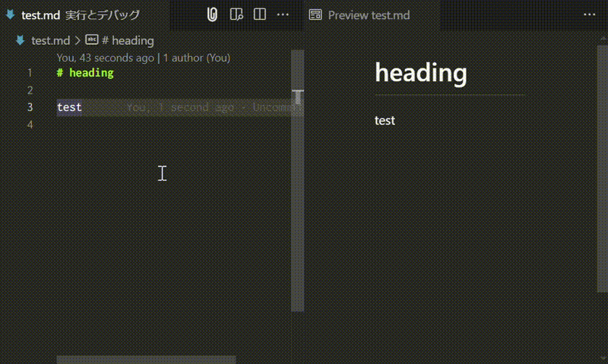
Task: Click the Preview tab icon
Action: [x=315, y=14]
